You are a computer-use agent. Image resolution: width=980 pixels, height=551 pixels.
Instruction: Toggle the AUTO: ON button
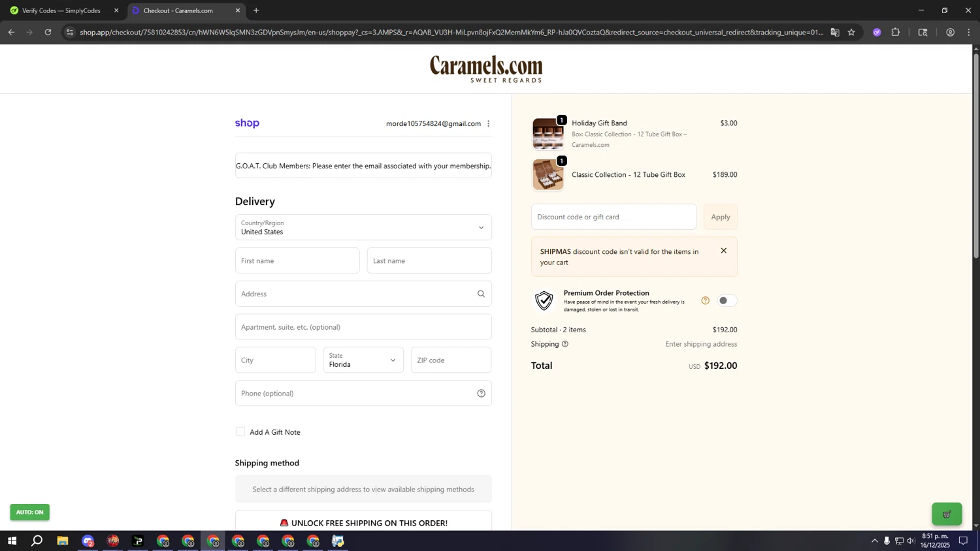pos(29,512)
